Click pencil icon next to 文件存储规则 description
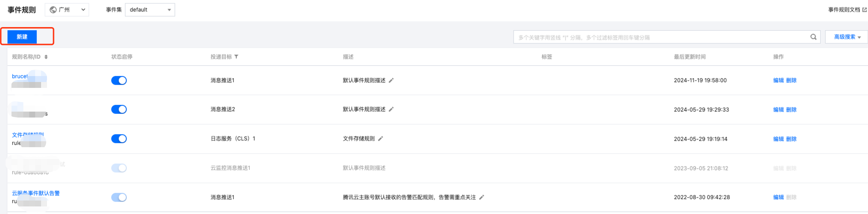Viewport: 868px width, 214px height. pos(380,139)
